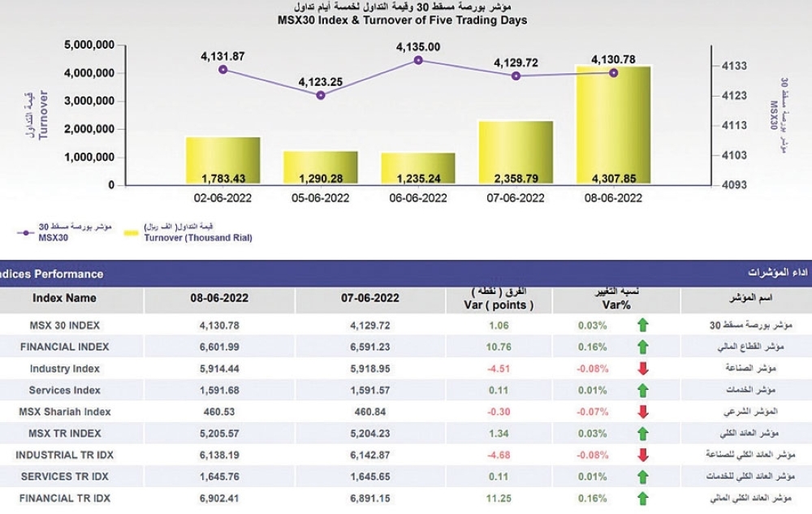Viewport: 812px width, 514px height.
Task: Click green up arrow in FINANCIAL TR IDX row
Action: (x=643, y=498)
